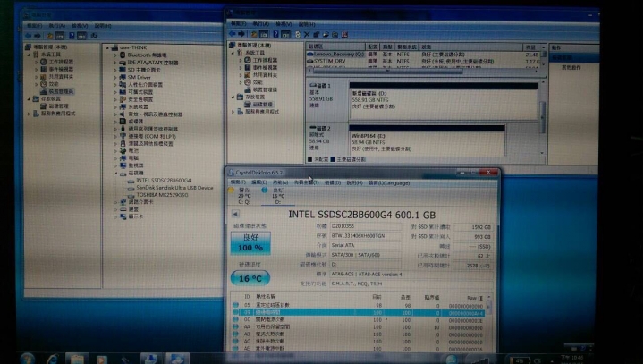Click the Lenovo_Recovery (Q:) volume row icon
Image resolution: width=644 pixels, height=364 pixels.
tap(310, 54)
